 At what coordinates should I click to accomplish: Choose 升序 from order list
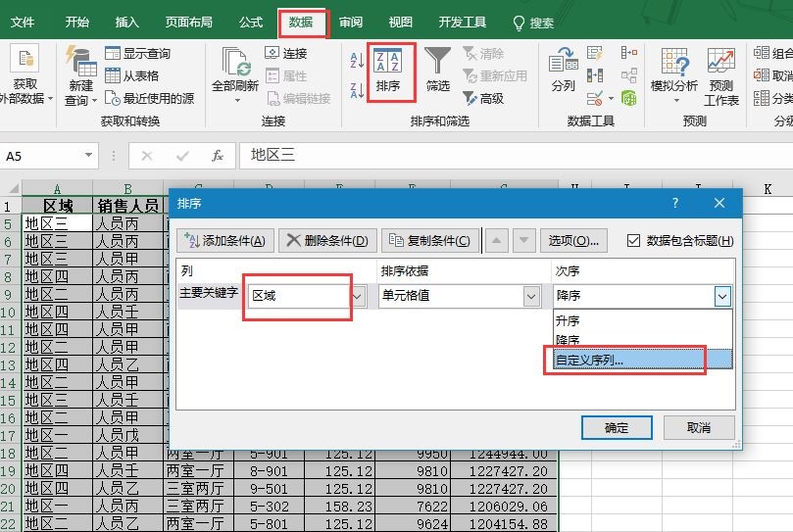coord(642,320)
